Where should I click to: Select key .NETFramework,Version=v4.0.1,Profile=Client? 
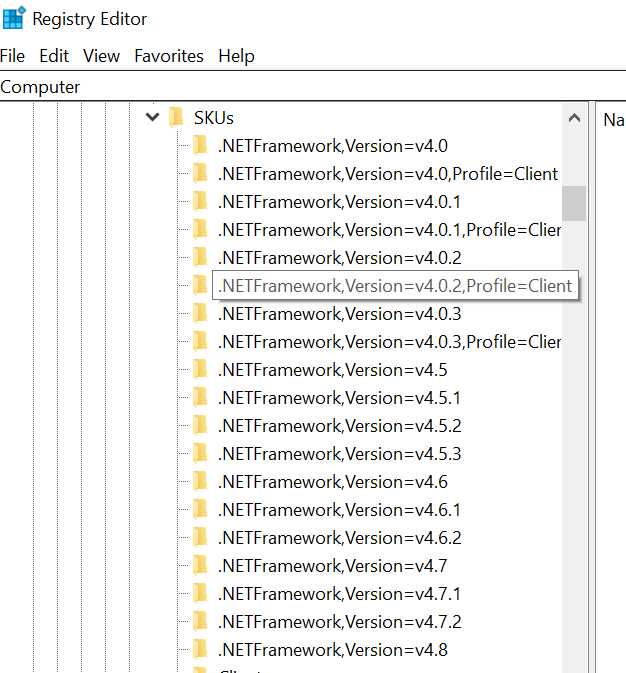pos(389,230)
